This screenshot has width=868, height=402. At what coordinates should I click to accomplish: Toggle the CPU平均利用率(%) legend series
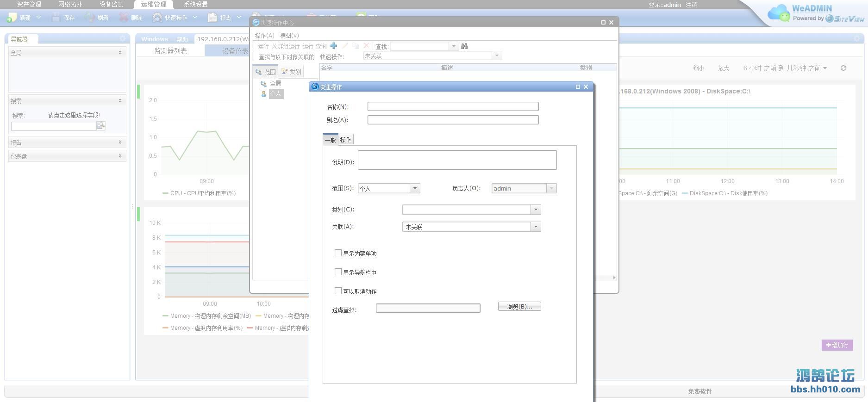(x=199, y=193)
